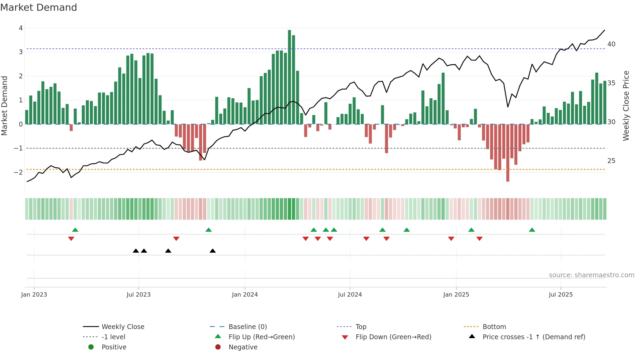Click green Flip Up triangle in May 2025
Screen dimensions: 644x362
532,230
